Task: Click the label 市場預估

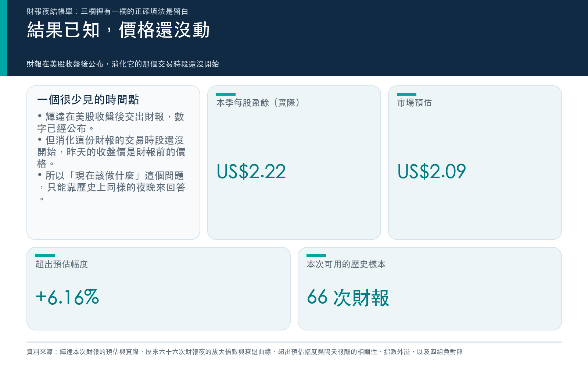Action: (415, 103)
